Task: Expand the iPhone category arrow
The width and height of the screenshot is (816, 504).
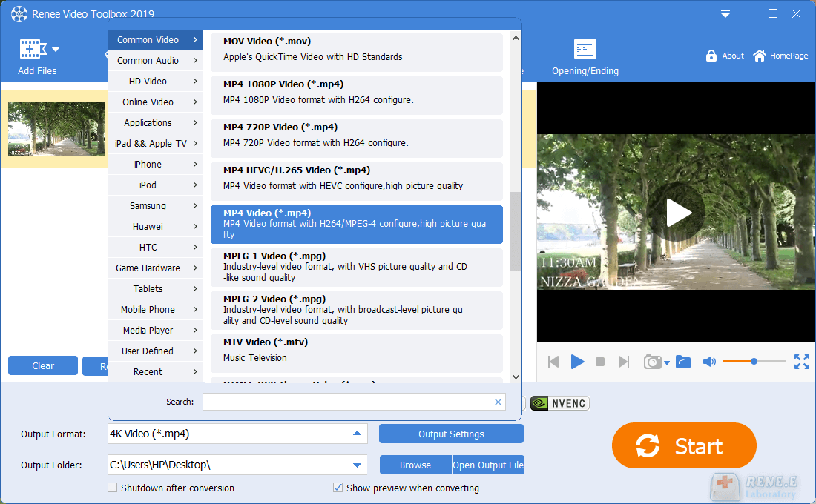Action: click(x=195, y=165)
